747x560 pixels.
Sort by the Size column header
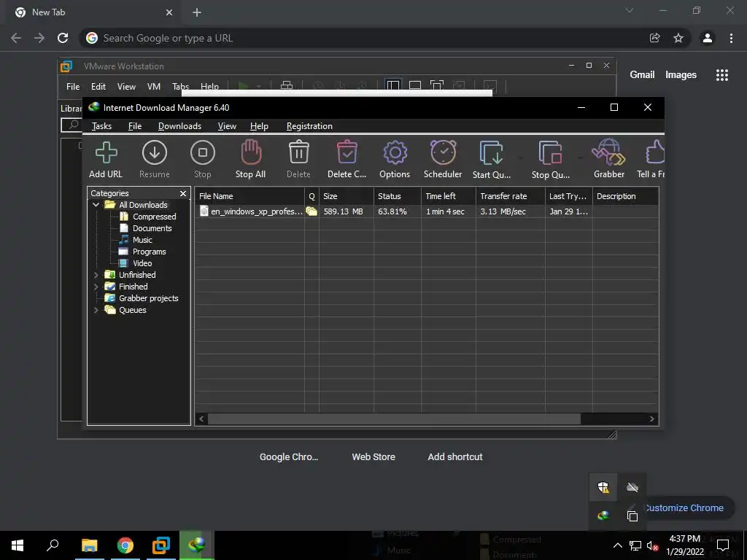pos(347,196)
